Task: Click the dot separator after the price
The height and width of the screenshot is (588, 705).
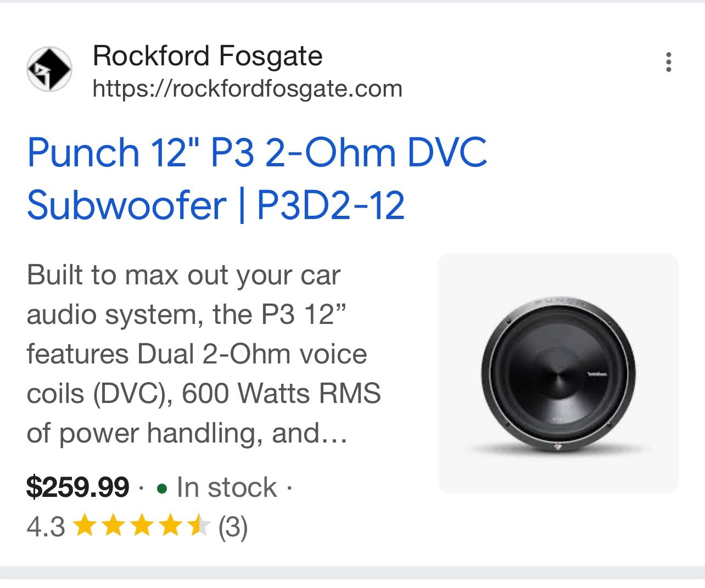Action: pos(141,489)
